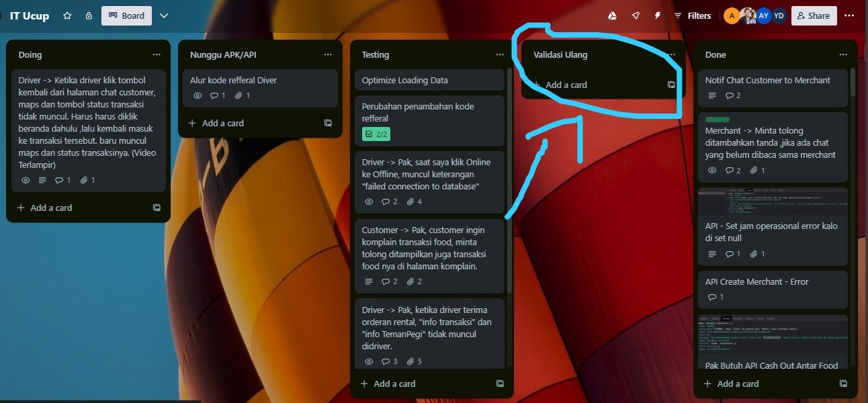The width and height of the screenshot is (868, 403).
Task: Click the green label on Merchant card
Action: click(718, 120)
